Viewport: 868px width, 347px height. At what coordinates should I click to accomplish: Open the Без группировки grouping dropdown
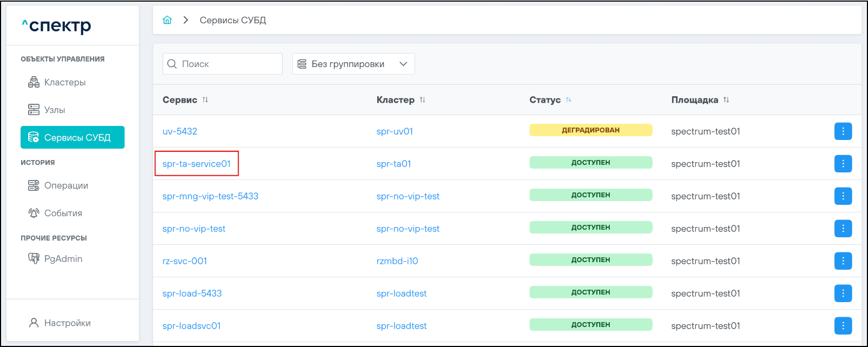[353, 64]
